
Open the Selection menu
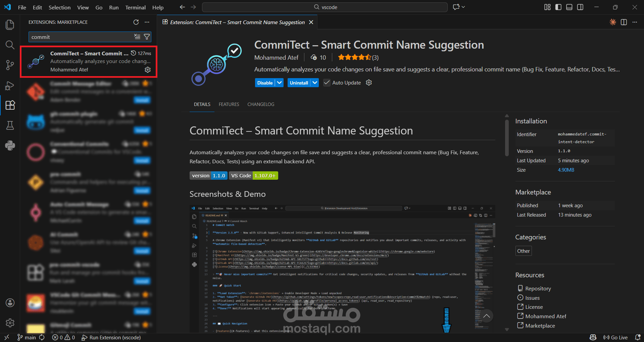(x=60, y=7)
